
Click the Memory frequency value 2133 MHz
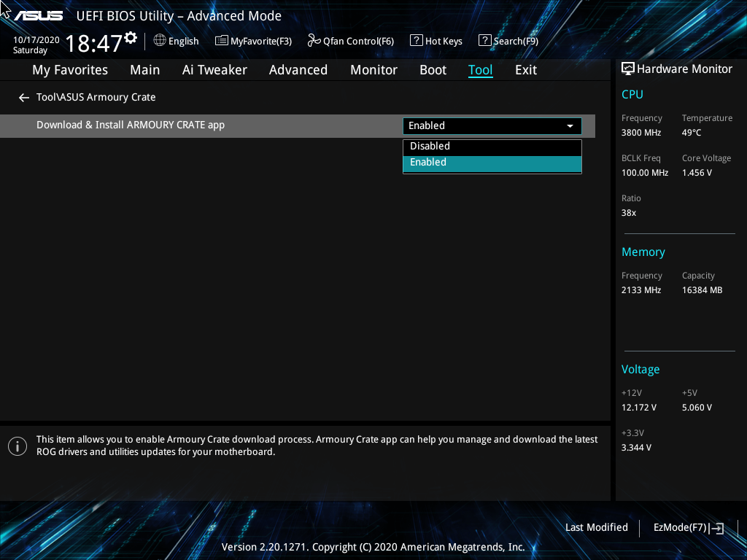[x=640, y=290]
